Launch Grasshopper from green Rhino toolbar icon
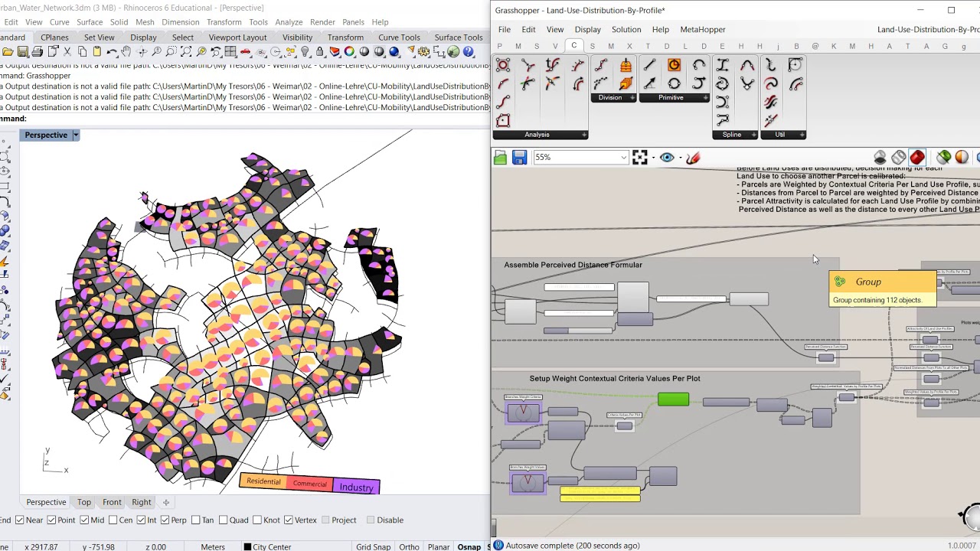The height and width of the screenshot is (551, 980). tap(453, 52)
